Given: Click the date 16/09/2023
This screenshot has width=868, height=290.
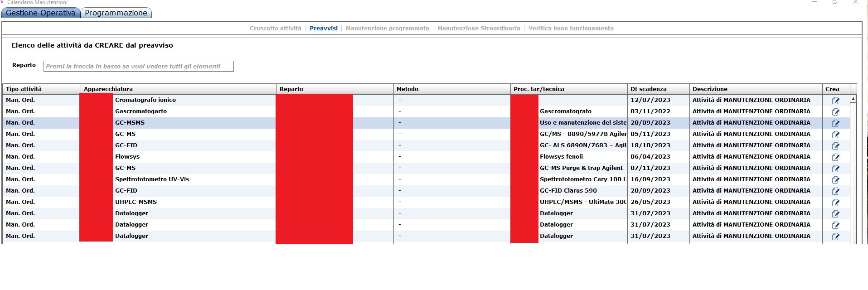Looking at the screenshot, I should pos(650,179).
